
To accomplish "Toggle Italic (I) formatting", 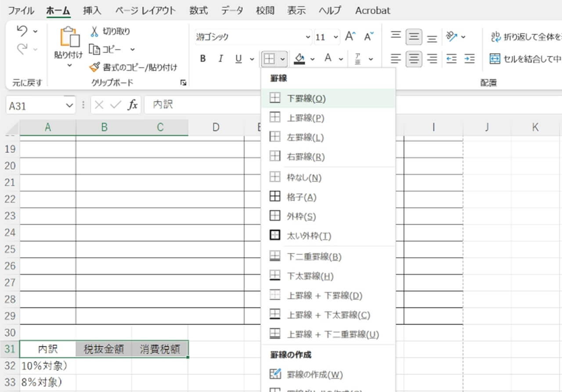I will (x=221, y=58).
